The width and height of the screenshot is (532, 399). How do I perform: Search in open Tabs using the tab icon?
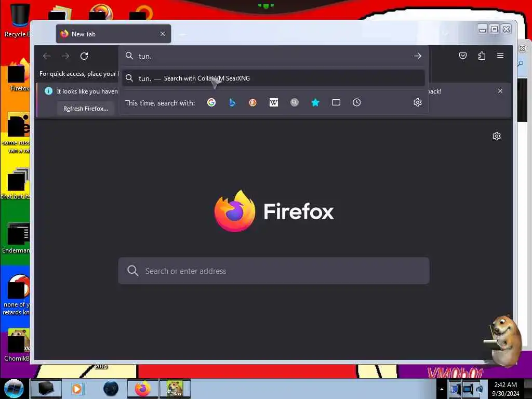coord(336,102)
